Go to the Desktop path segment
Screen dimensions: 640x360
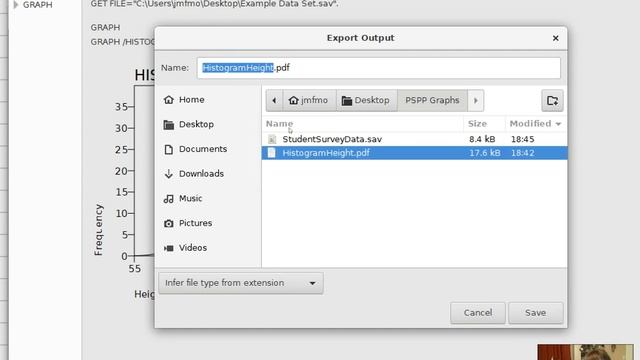tap(366, 100)
